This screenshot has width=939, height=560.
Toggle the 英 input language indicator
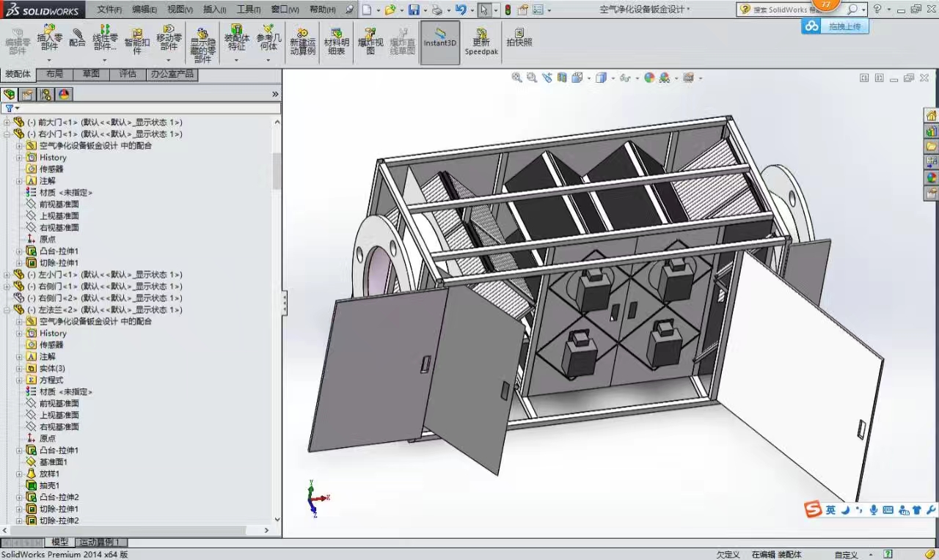(x=830, y=510)
